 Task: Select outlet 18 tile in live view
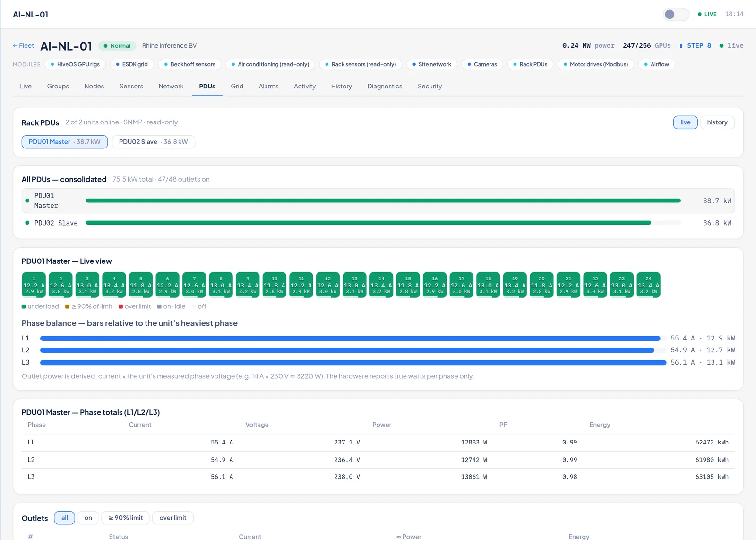click(488, 285)
